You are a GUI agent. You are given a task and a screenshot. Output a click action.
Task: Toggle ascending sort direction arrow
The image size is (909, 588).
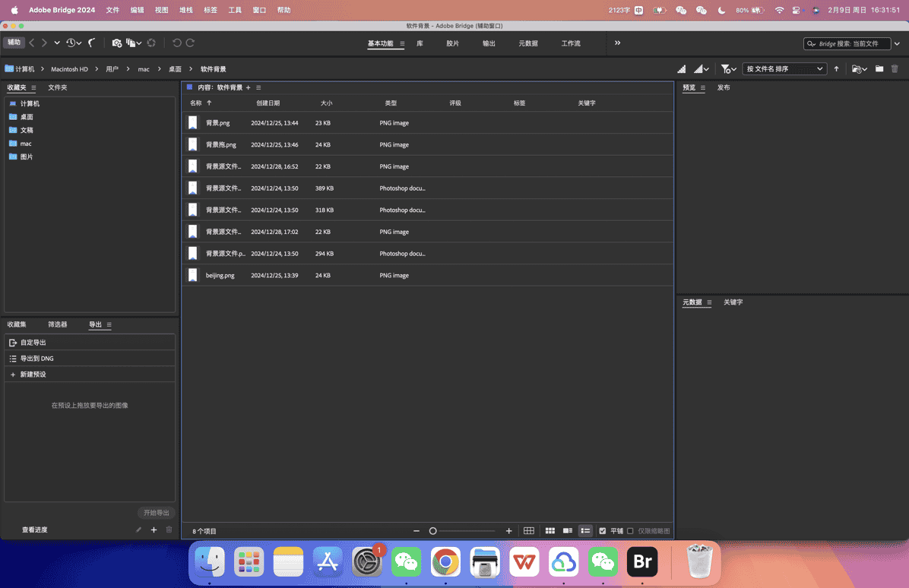point(836,68)
